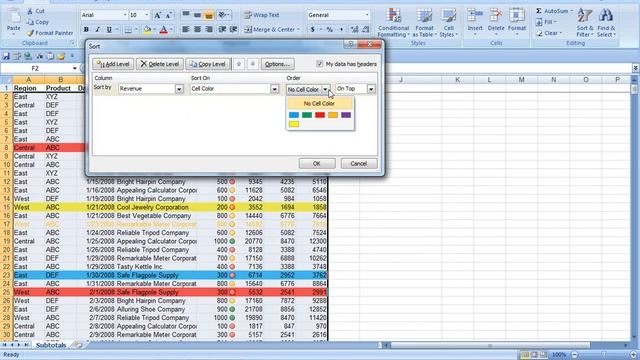Open the General number format dropdown
The width and height of the screenshot is (640, 360).
[367, 15]
